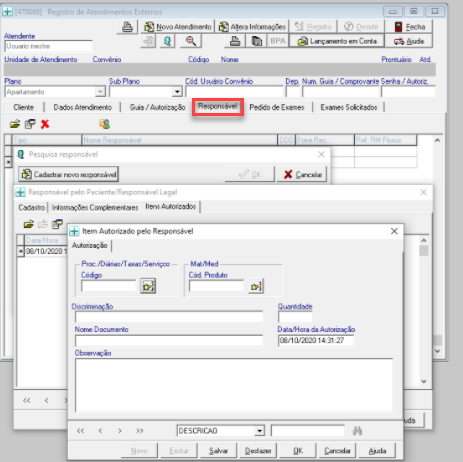463x462 pixels.
Task: Click the open folder icon under Cliente tab
Action: pos(15,124)
